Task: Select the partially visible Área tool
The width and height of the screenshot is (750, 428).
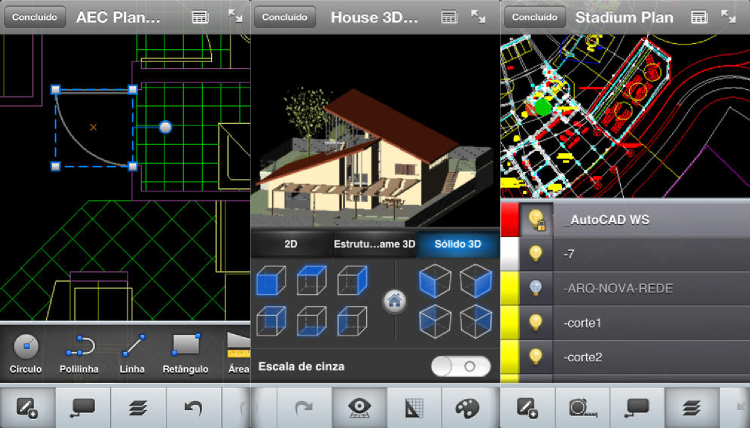Action: tap(238, 354)
